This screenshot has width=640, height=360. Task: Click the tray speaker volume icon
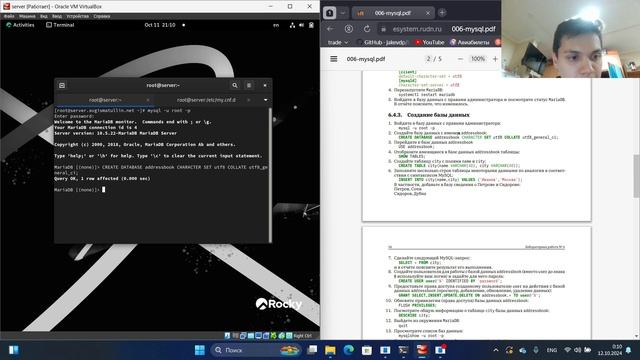pos(577,350)
